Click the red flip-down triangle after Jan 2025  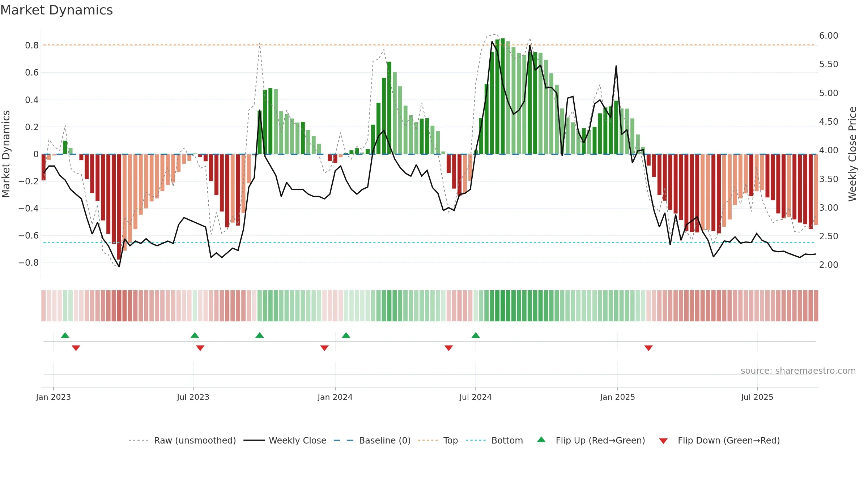click(x=648, y=348)
